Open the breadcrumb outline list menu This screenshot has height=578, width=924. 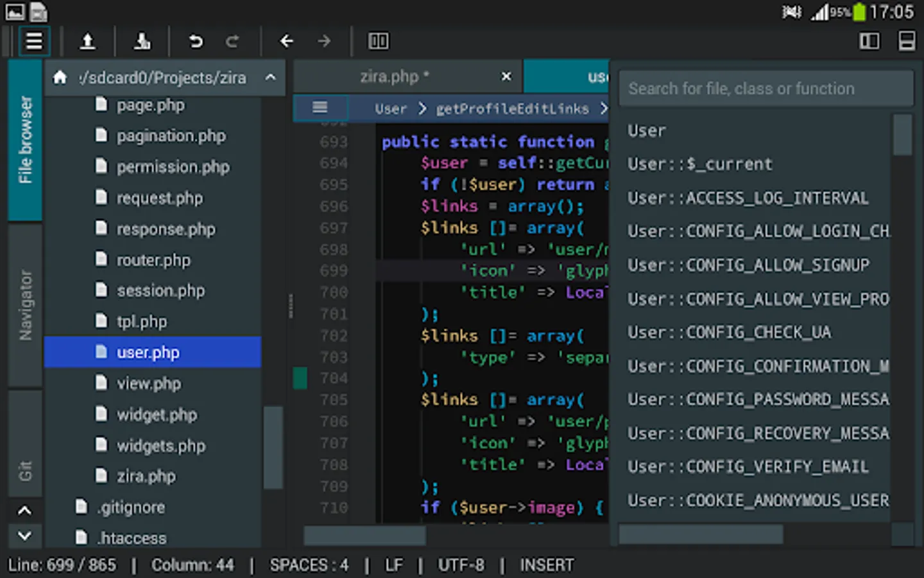click(x=320, y=107)
